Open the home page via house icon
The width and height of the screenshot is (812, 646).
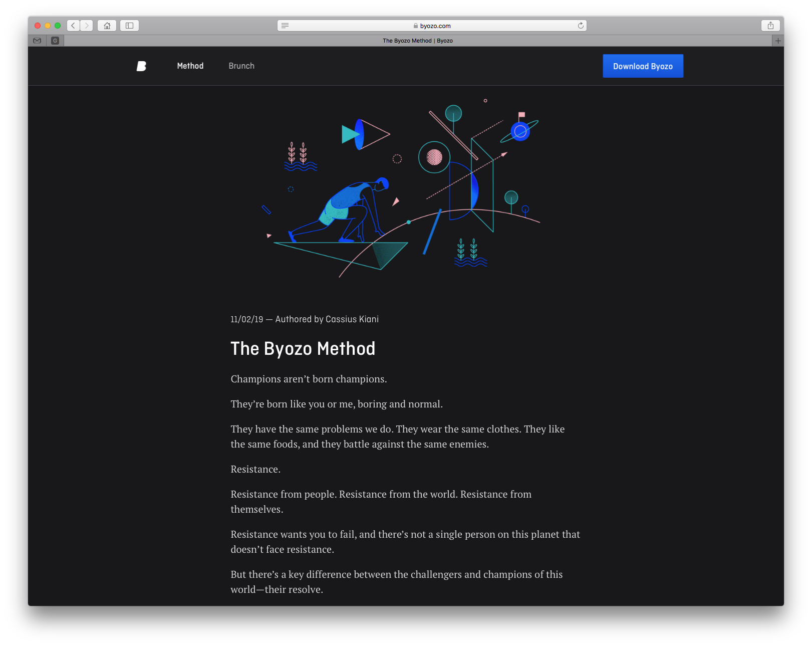(x=107, y=26)
